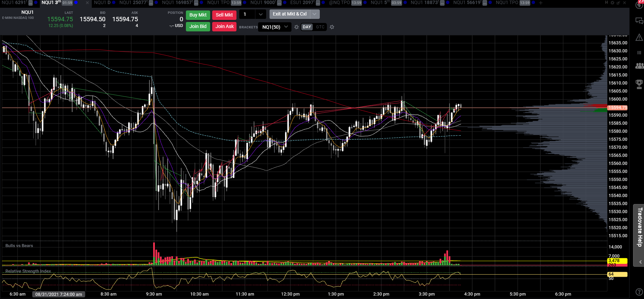The image size is (644, 299).
Task: Open settings gear right of GTC
Action: [332, 27]
